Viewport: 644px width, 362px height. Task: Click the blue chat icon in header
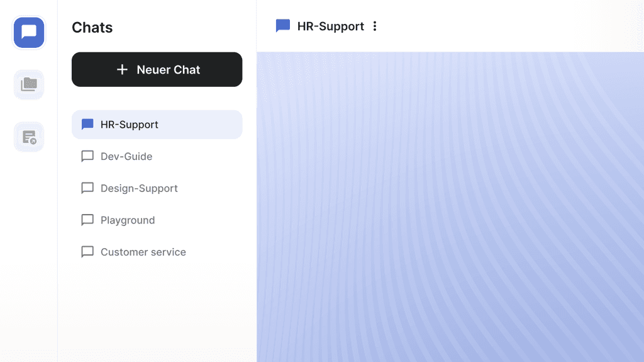(x=283, y=26)
